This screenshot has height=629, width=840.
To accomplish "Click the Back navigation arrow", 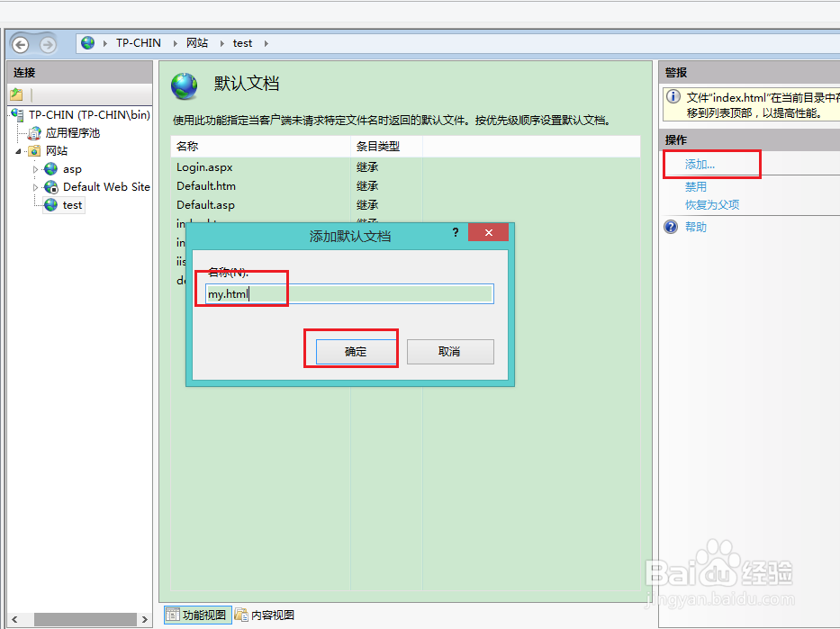I will click(x=20, y=42).
